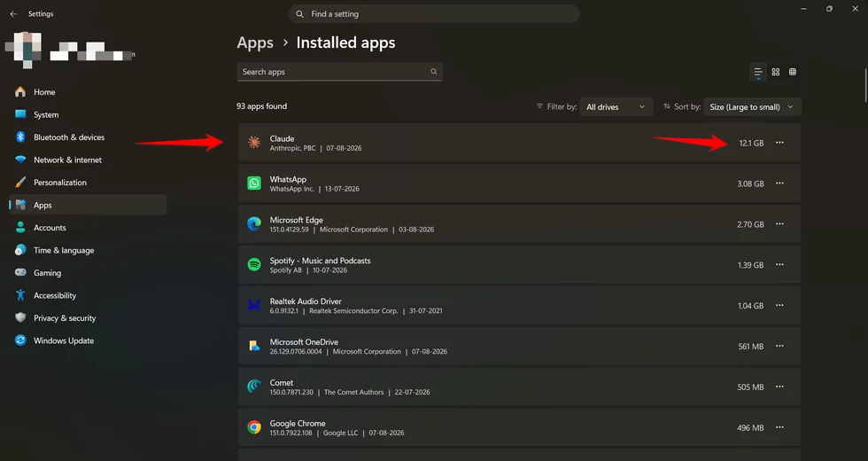Click the 2.70 GB size value
The height and width of the screenshot is (461, 868).
point(750,224)
